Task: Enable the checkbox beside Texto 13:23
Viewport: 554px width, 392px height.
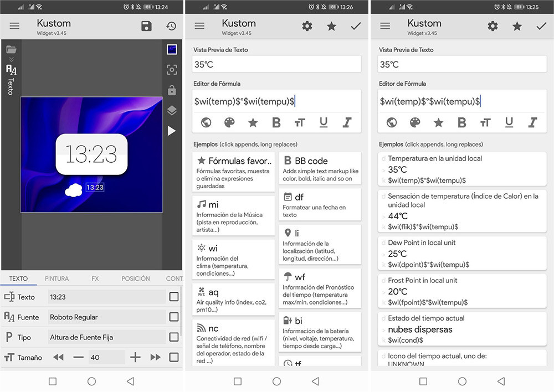Action: point(174,297)
